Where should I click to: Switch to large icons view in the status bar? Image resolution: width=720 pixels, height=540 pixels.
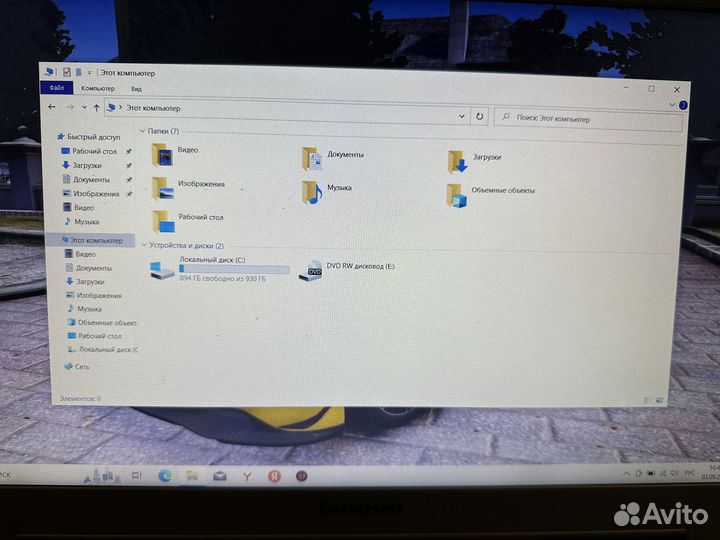coord(660,400)
